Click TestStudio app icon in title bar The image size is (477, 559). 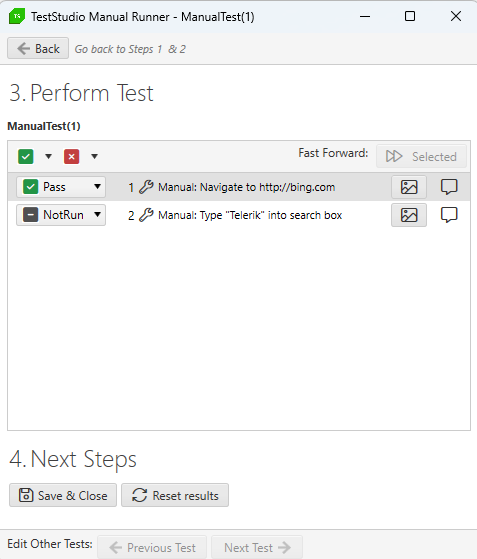(17, 16)
